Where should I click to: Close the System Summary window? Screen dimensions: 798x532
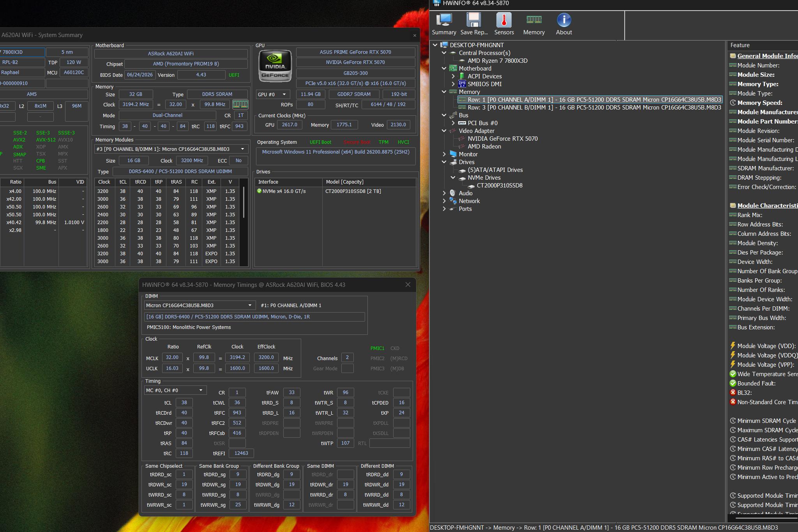(415, 35)
